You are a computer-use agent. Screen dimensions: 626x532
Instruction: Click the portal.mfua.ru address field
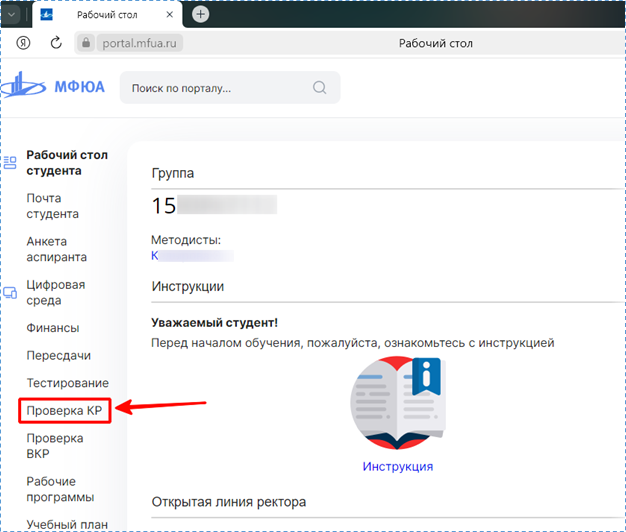tap(139, 43)
